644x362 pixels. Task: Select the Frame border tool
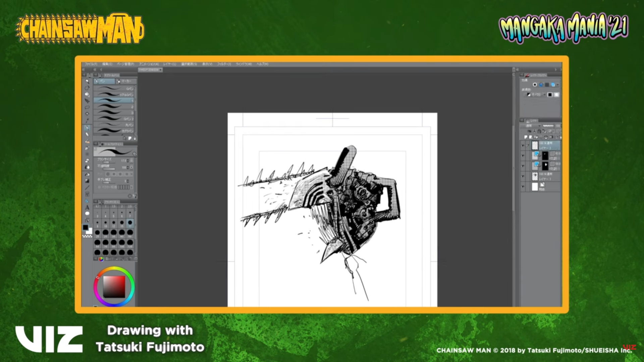point(87,194)
